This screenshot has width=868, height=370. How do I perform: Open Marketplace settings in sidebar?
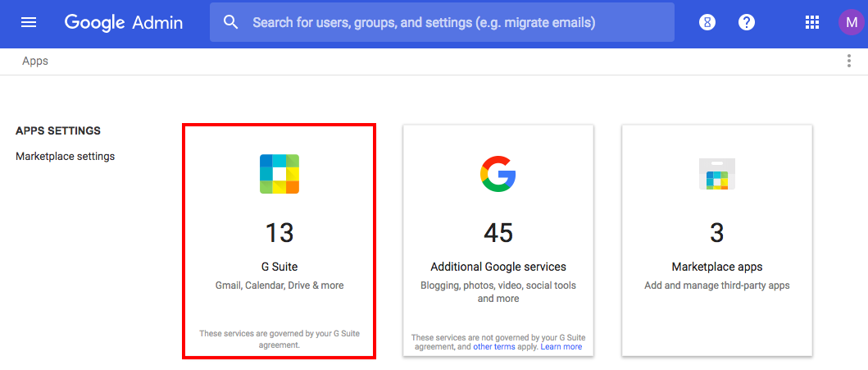pos(66,157)
